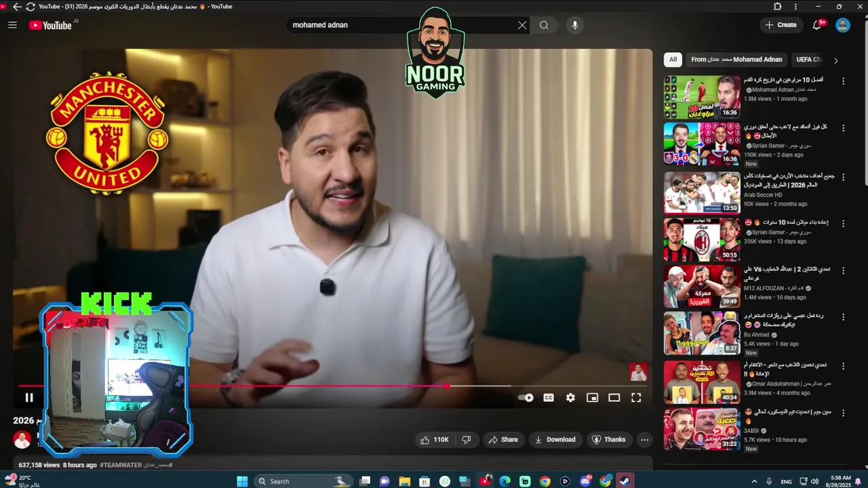Open Microsoft Edge from taskbar
The height and width of the screenshot is (488, 868).
[x=505, y=481]
